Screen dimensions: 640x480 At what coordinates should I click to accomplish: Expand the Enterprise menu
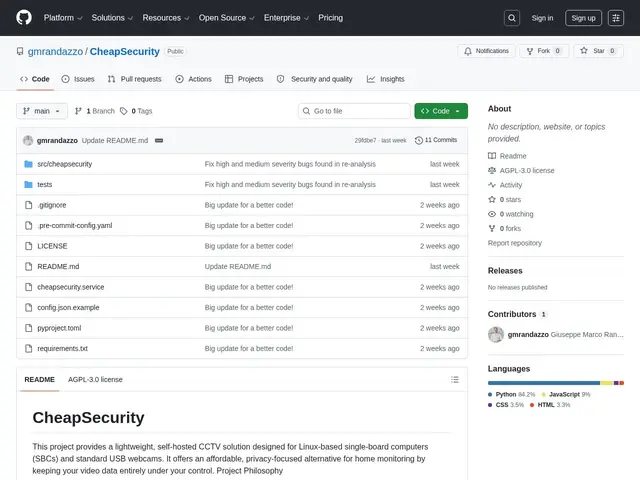pos(286,18)
